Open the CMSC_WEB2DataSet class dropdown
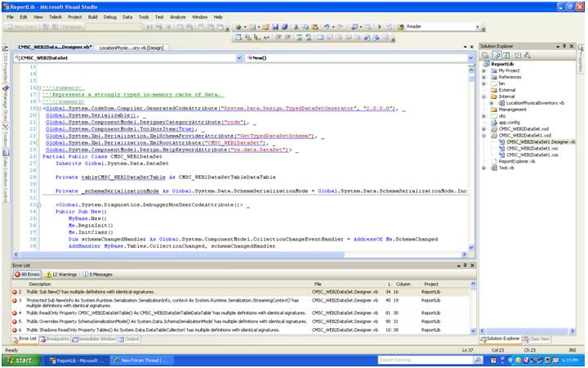 point(238,58)
